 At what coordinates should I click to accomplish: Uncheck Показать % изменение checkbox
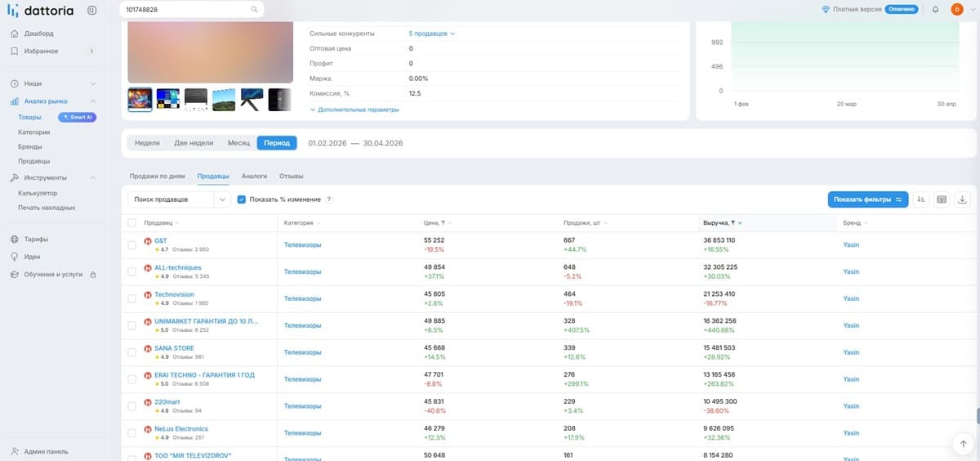[242, 199]
